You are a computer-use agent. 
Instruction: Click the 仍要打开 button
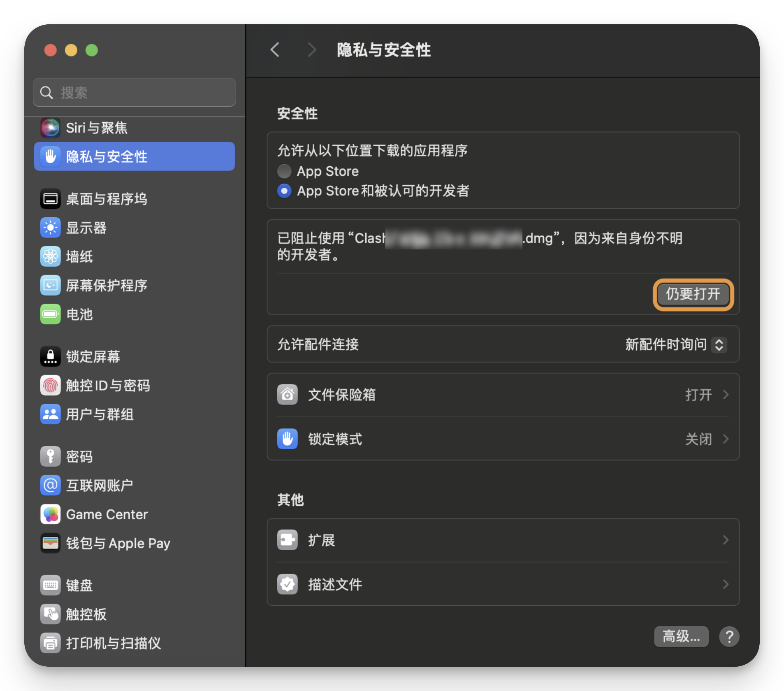pyautogui.click(x=693, y=294)
